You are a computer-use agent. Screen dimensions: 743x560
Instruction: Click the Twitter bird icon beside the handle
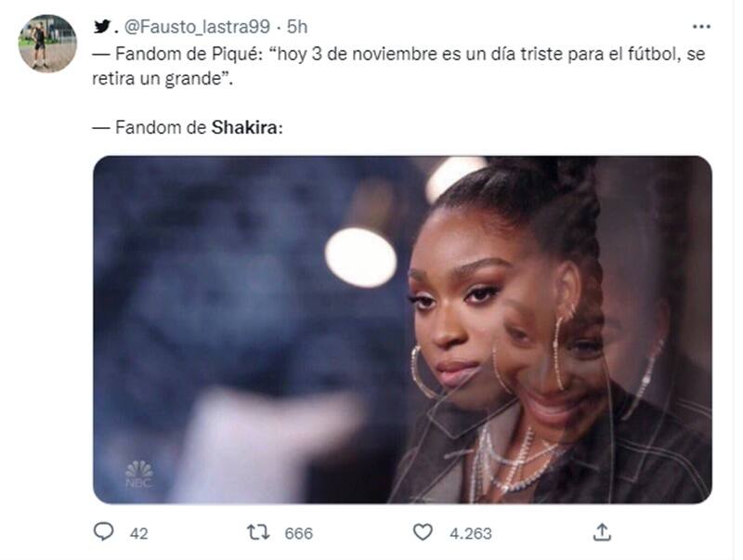102,27
